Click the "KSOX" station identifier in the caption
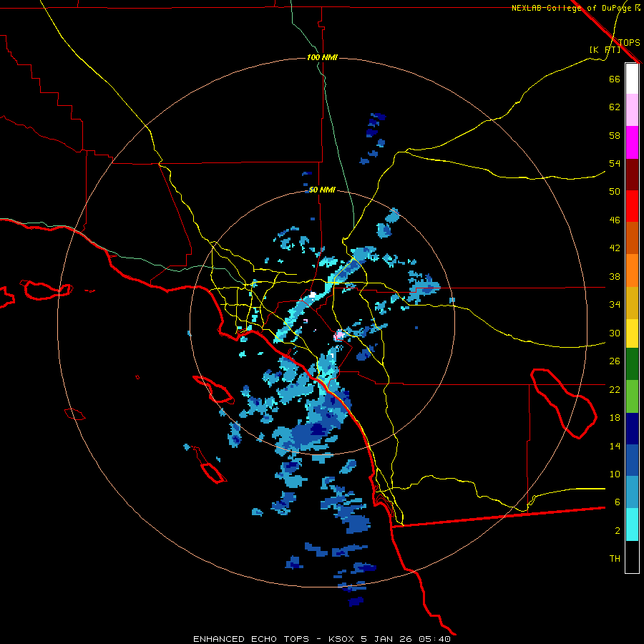The width and height of the screenshot is (644, 644). (x=341, y=639)
